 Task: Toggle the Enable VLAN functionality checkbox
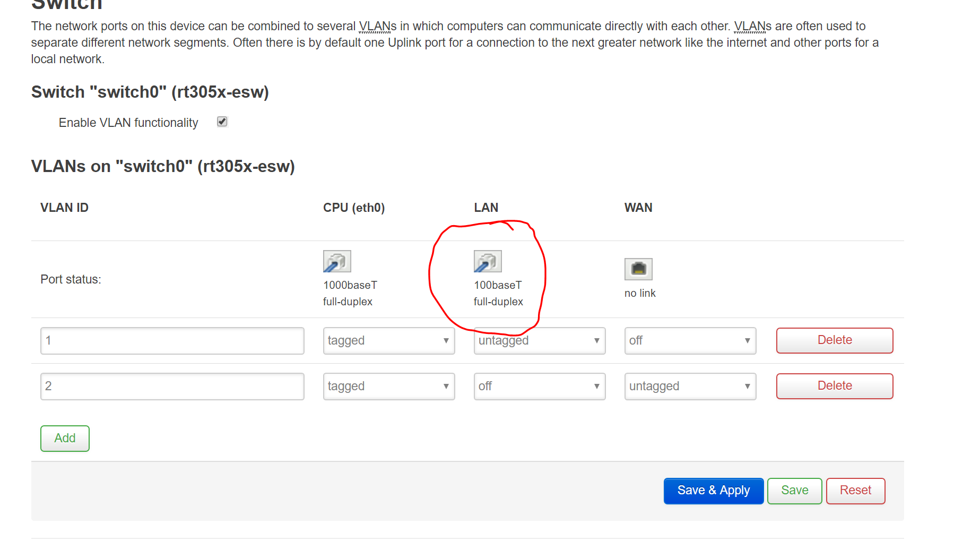click(x=222, y=122)
